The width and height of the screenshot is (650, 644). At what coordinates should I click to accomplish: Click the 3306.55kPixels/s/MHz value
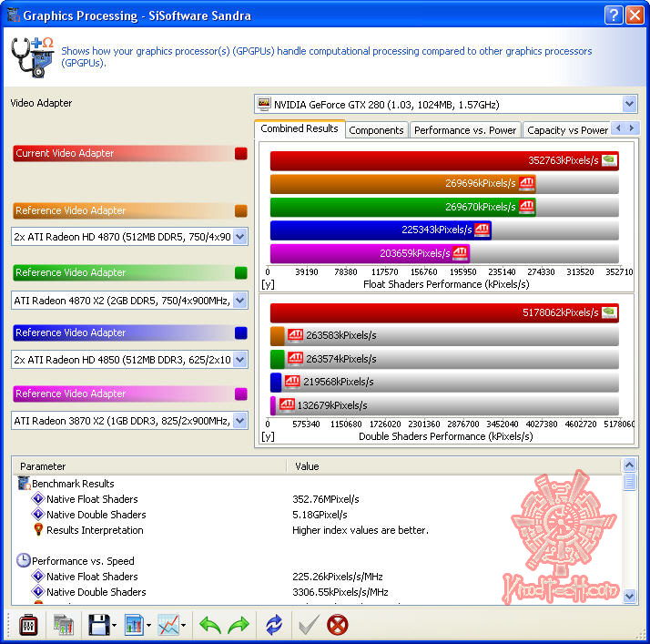click(x=340, y=592)
